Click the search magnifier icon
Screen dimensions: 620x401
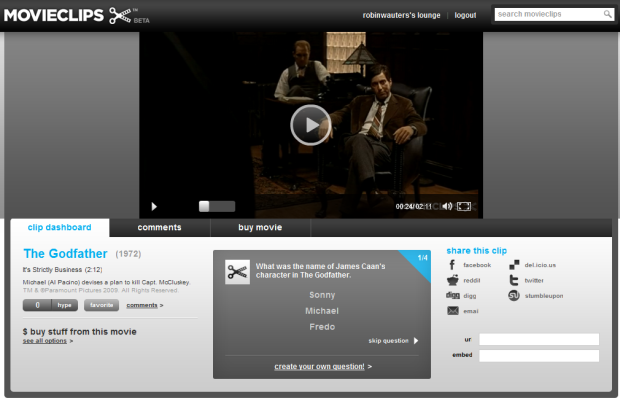tap(607, 15)
